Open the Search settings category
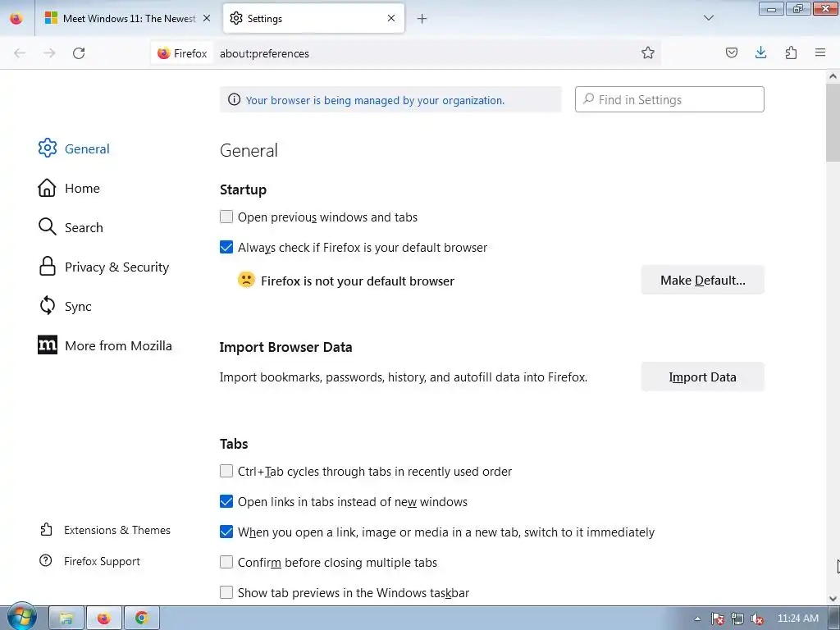Viewport: 840px width, 630px height. tap(71, 227)
